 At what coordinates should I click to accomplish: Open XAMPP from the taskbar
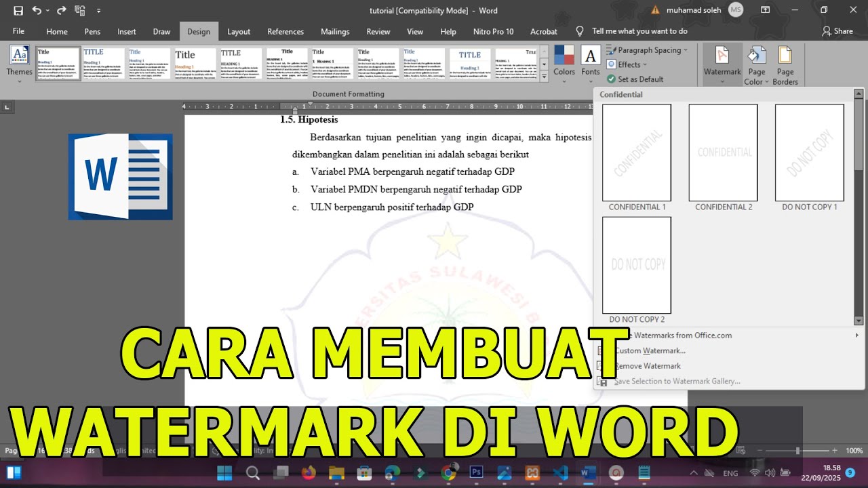point(533,472)
